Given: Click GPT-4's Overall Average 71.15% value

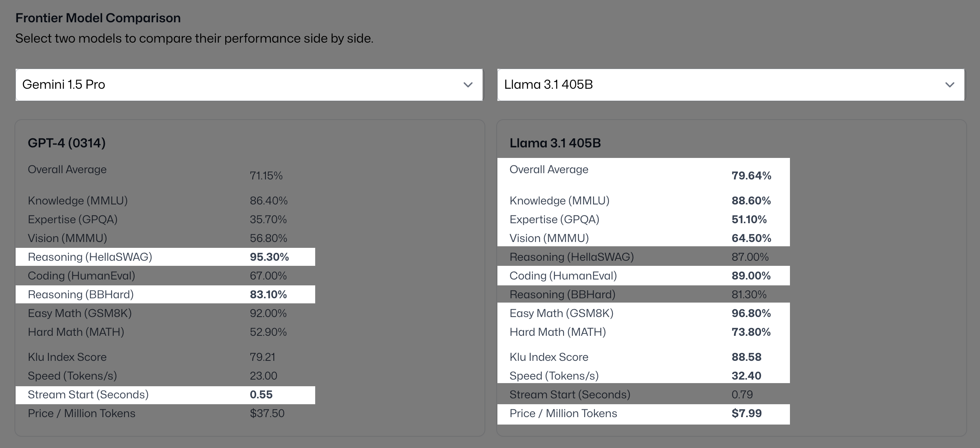Looking at the screenshot, I should coord(266,176).
